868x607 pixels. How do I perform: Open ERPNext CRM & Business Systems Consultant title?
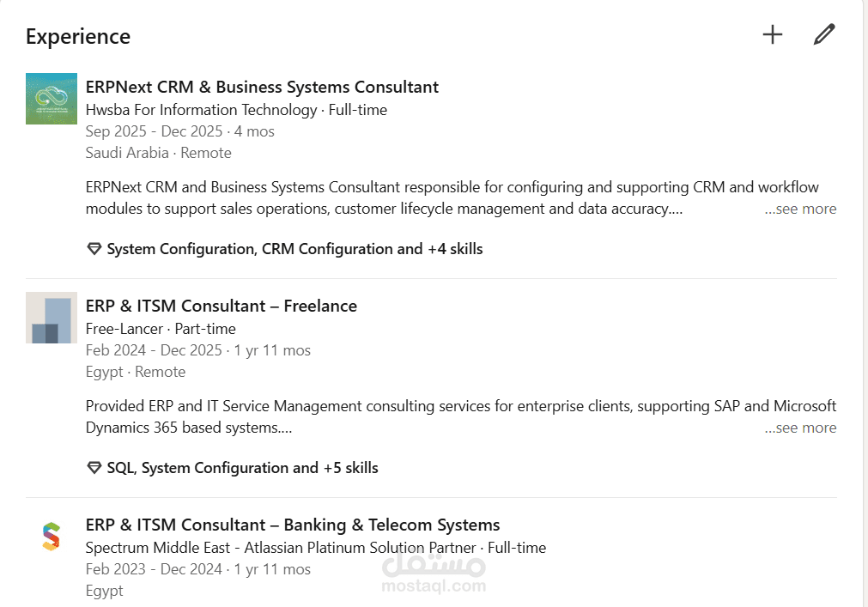[262, 87]
